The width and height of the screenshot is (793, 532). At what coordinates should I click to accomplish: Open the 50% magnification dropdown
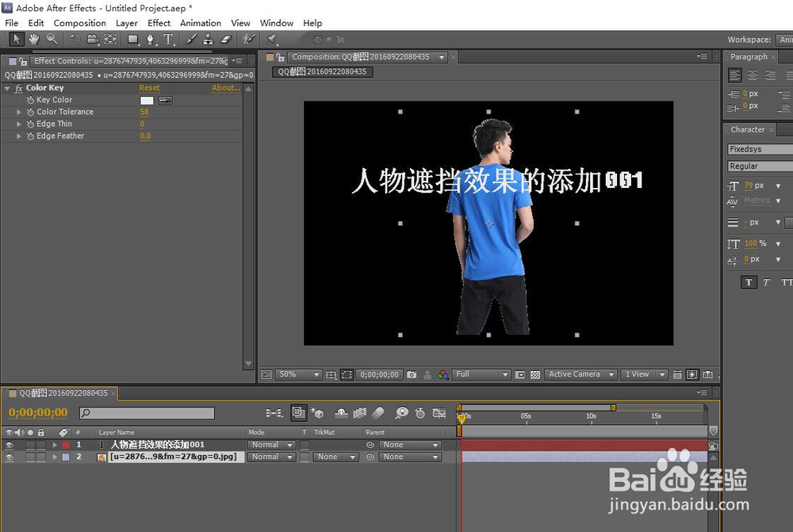pyautogui.click(x=298, y=375)
